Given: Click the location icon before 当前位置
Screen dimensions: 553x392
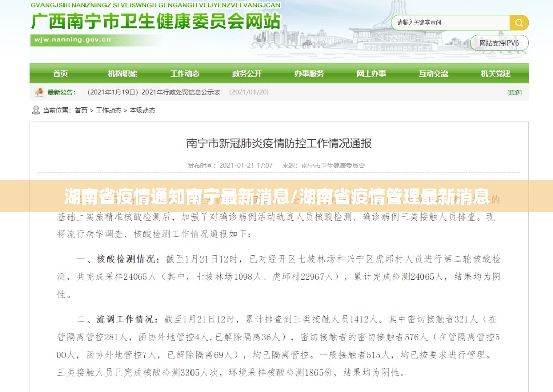Looking at the screenshot, I should 36,110.
